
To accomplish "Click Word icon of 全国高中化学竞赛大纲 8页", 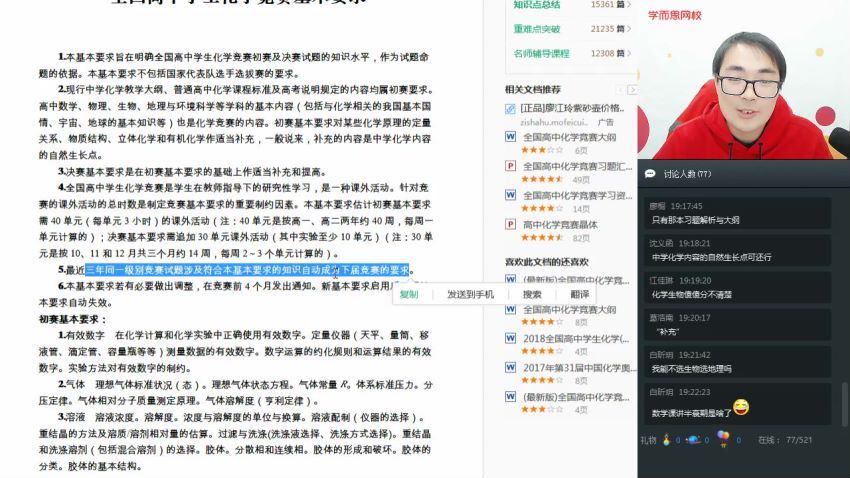I will [510, 309].
